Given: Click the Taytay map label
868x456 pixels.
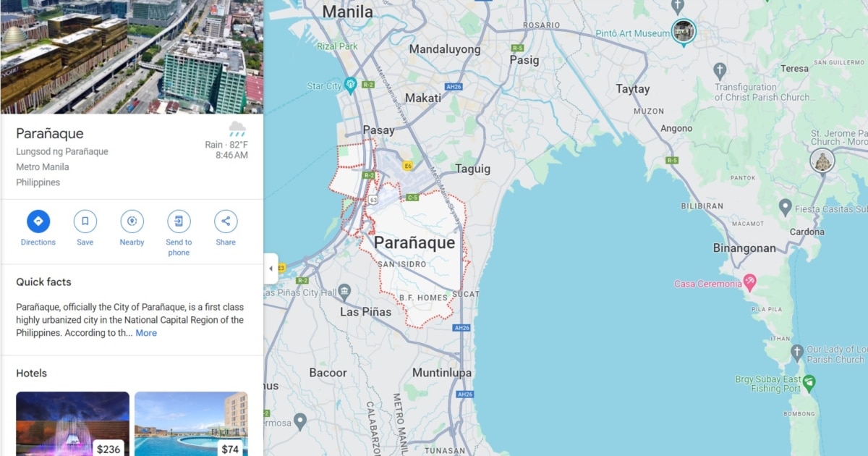Looking at the screenshot, I should pyautogui.click(x=633, y=89).
